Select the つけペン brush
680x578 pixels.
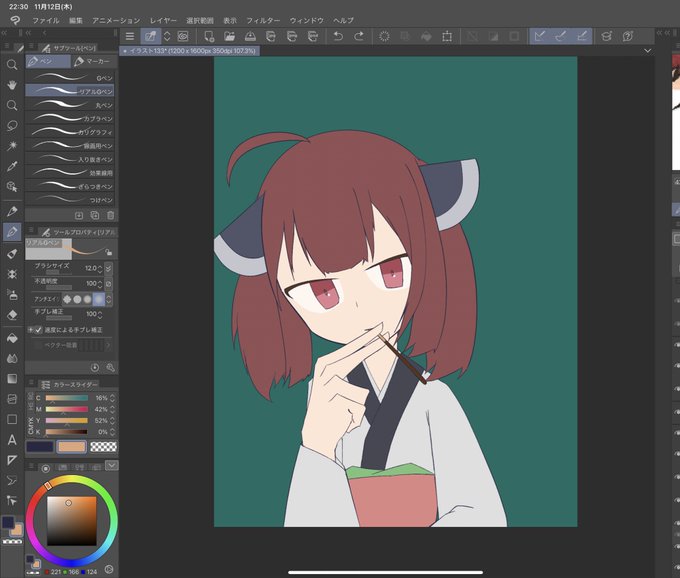[x=70, y=199]
